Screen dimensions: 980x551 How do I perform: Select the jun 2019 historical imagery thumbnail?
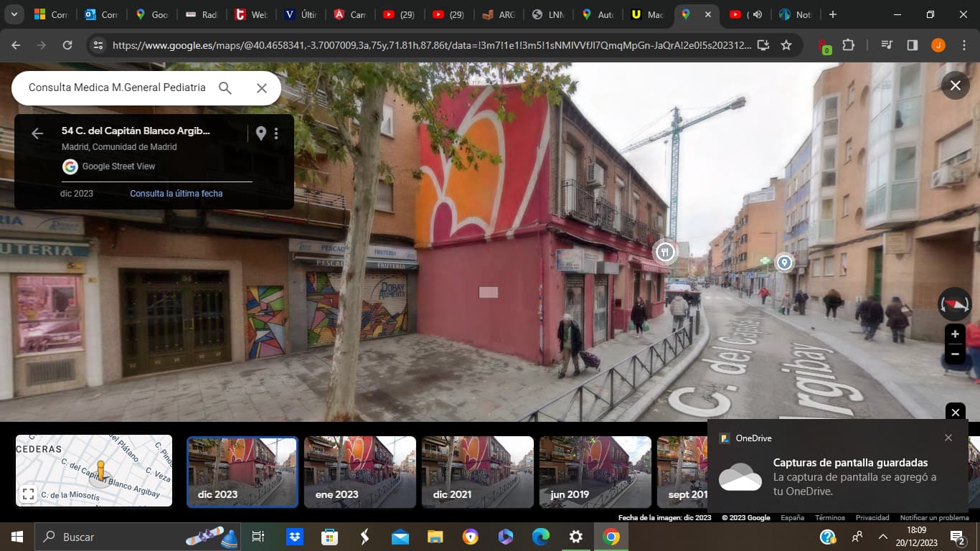coord(595,471)
